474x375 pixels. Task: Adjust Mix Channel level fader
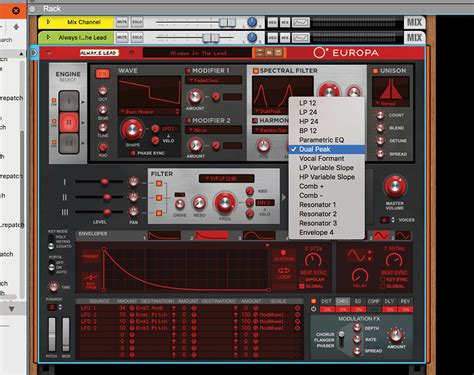pos(227,23)
